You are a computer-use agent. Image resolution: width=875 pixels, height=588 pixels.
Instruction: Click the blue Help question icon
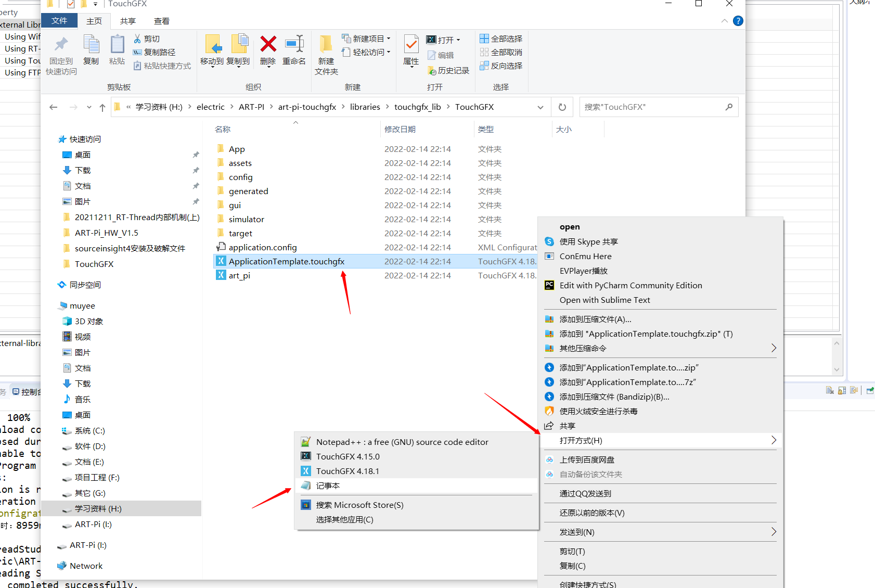click(738, 21)
